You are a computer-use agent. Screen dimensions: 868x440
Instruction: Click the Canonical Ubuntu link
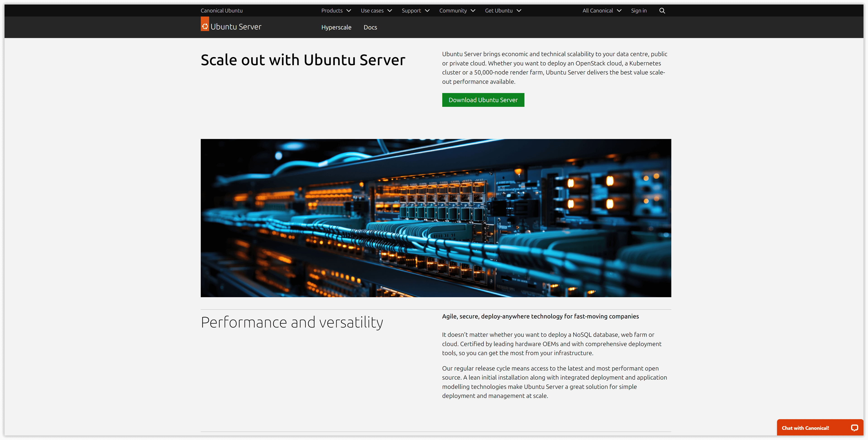coord(221,10)
